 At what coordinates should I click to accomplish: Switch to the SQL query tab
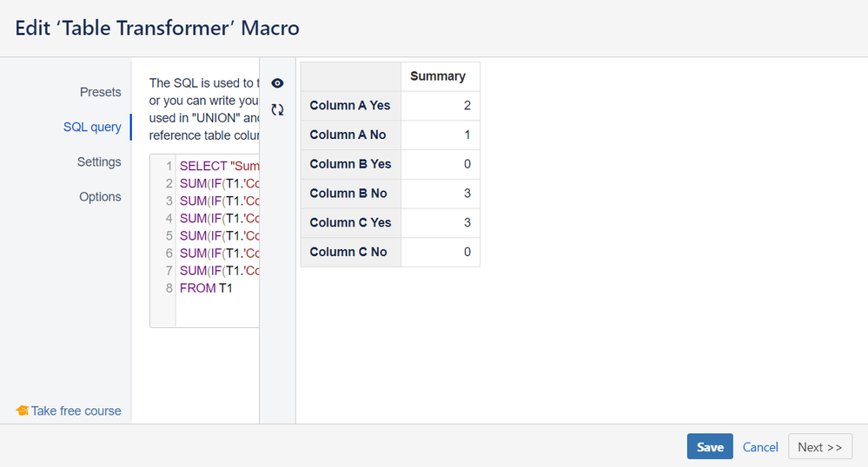tap(92, 127)
